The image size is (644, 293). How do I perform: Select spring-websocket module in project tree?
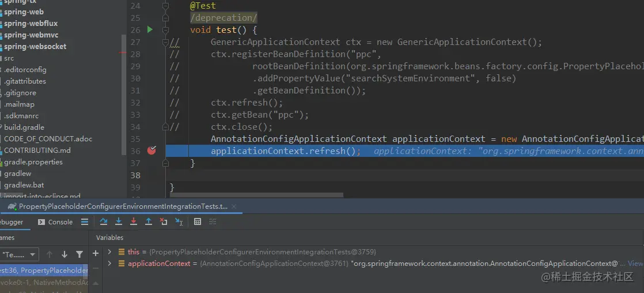click(35, 47)
